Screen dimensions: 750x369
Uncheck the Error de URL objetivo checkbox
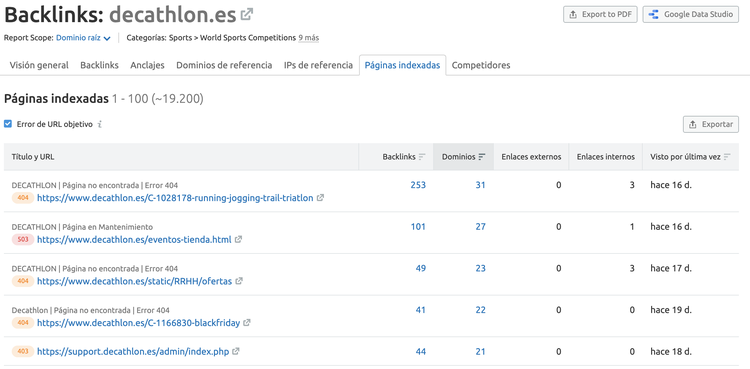pyautogui.click(x=8, y=124)
